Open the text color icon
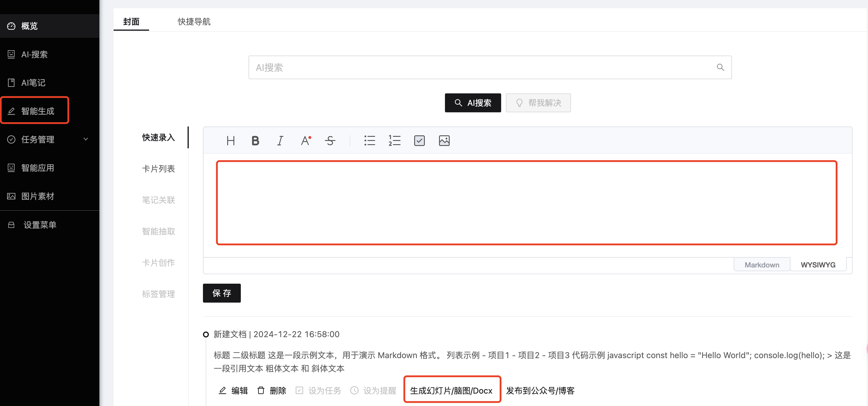 tap(306, 141)
